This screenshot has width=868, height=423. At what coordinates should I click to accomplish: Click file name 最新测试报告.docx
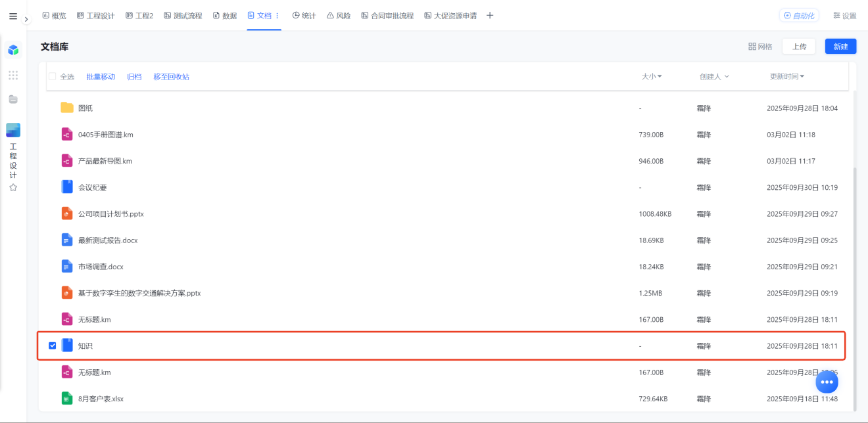click(x=108, y=240)
